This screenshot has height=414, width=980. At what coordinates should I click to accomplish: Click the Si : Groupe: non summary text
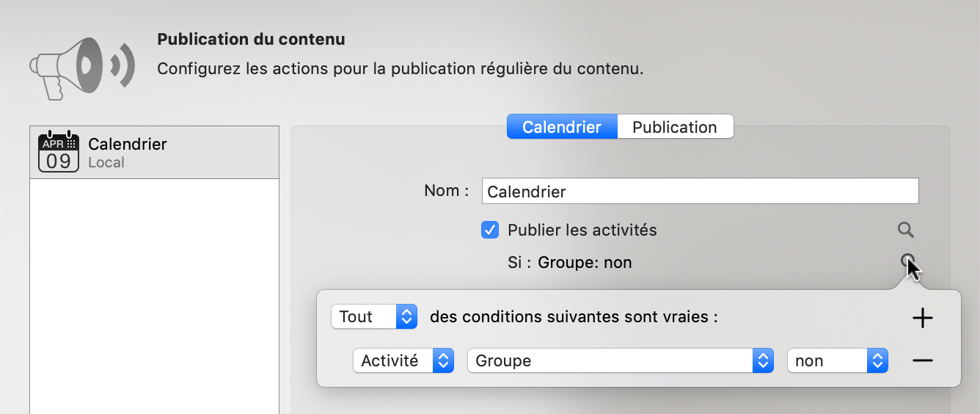click(570, 262)
